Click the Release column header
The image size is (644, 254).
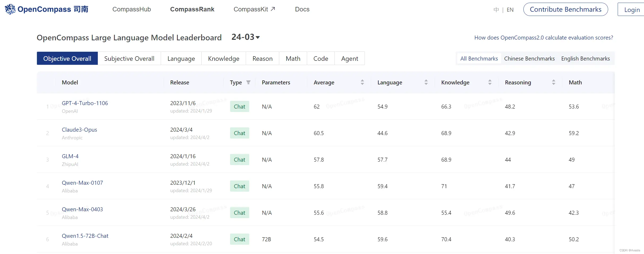[x=180, y=82]
